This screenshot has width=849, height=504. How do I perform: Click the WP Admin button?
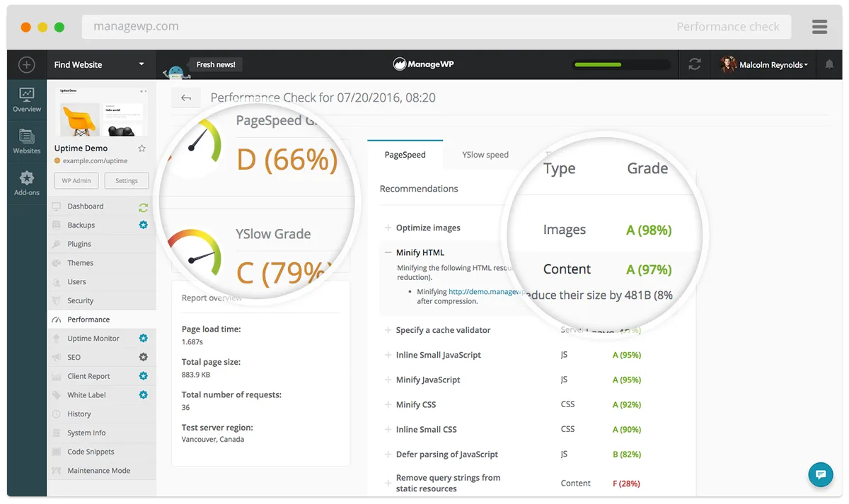[76, 181]
